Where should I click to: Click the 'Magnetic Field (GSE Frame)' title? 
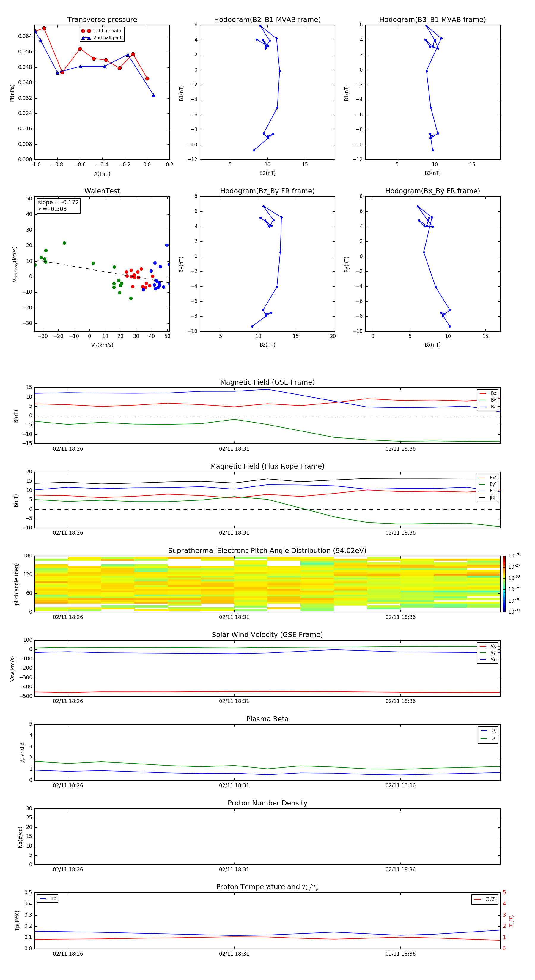click(x=267, y=382)
